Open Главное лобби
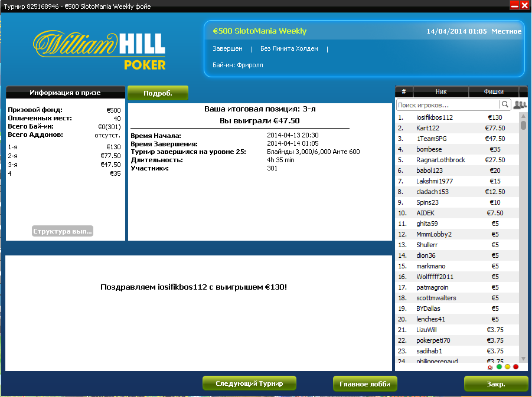Screen dimensions: 532x397 click(x=365, y=384)
